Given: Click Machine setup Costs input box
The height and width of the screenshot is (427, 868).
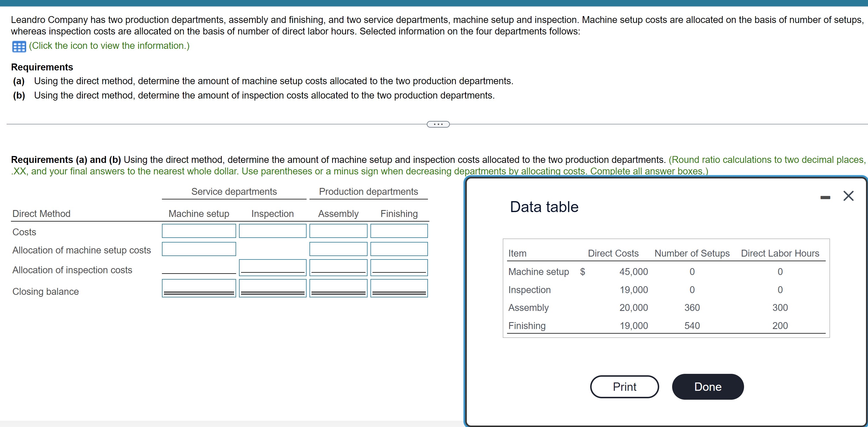Looking at the screenshot, I should click(199, 231).
